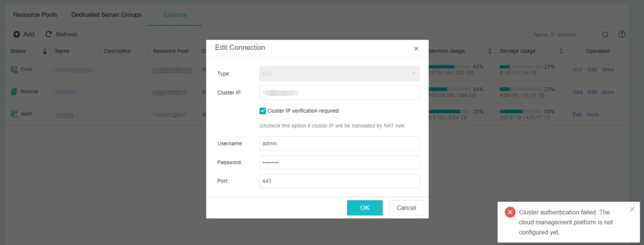The image size is (644, 245).
Task: Open the help question mark icon
Action: [x=622, y=34]
